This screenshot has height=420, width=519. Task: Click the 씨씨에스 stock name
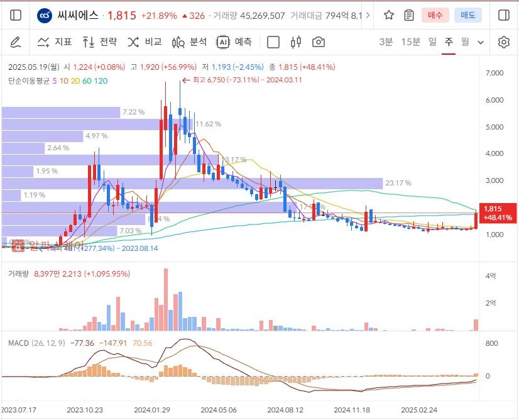[x=78, y=15]
